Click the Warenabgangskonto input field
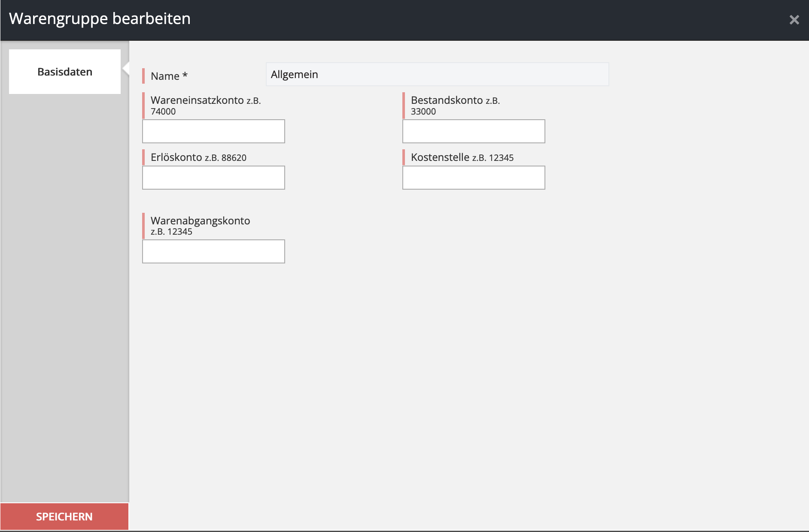The image size is (809, 532). tap(213, 251)
